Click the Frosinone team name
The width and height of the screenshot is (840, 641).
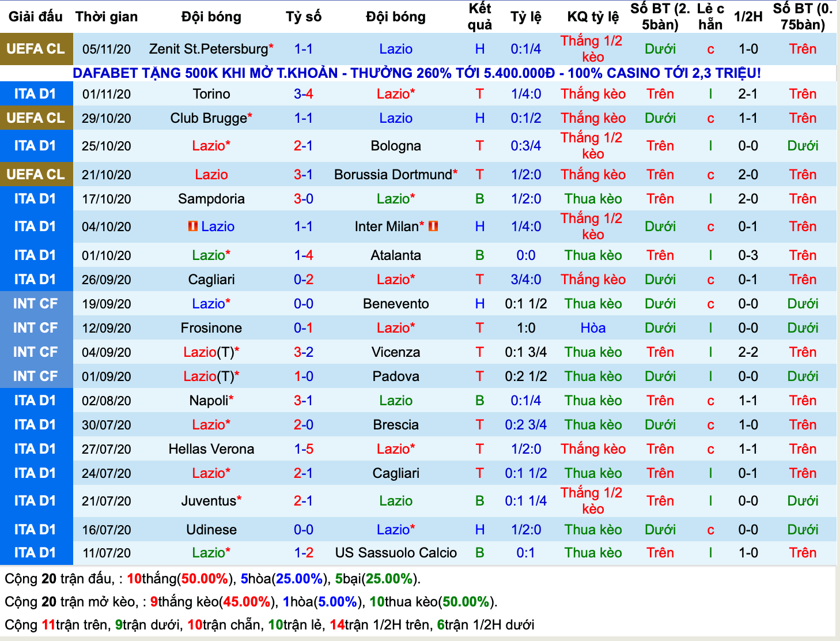(211, 328)
